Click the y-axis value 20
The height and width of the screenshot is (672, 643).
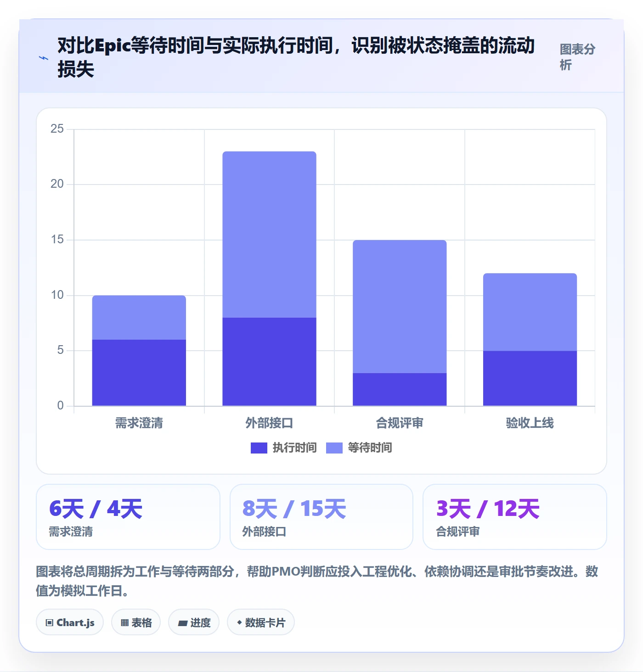tap(57, 184)
